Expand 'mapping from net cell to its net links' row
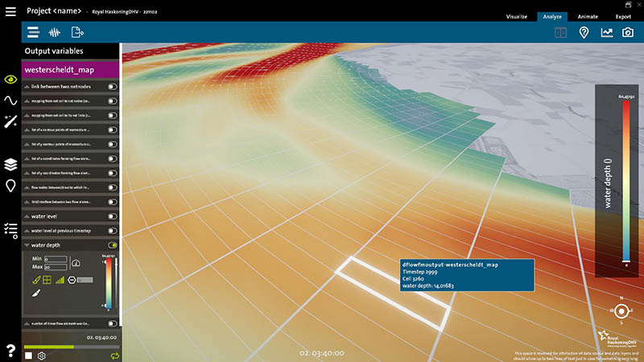Screen dimensions: 644x362 click(27, 115)
